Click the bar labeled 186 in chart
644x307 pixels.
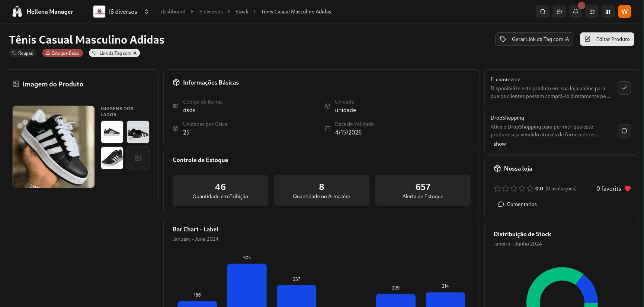click(x=197, y=304)
